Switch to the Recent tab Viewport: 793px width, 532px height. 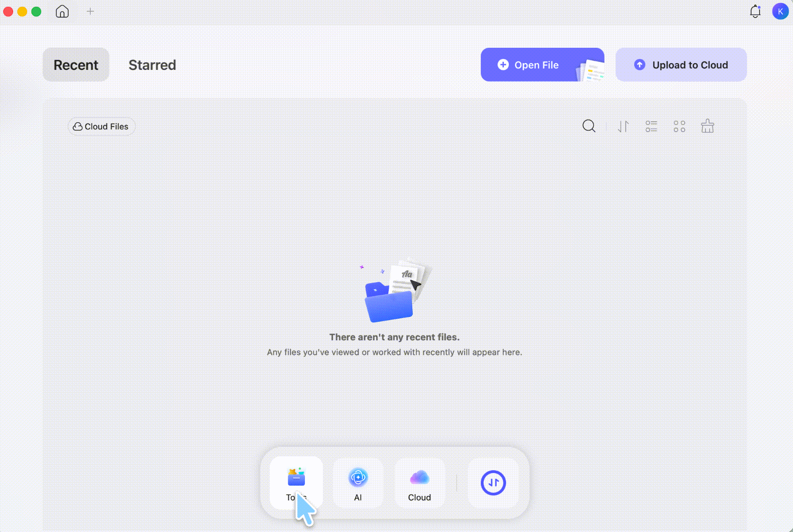point(76,65)
